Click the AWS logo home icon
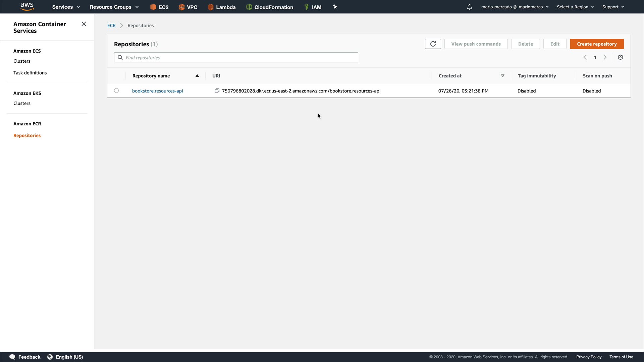Image resolution: width=644 pixels, height=362 pixels. tap(27, 6)
